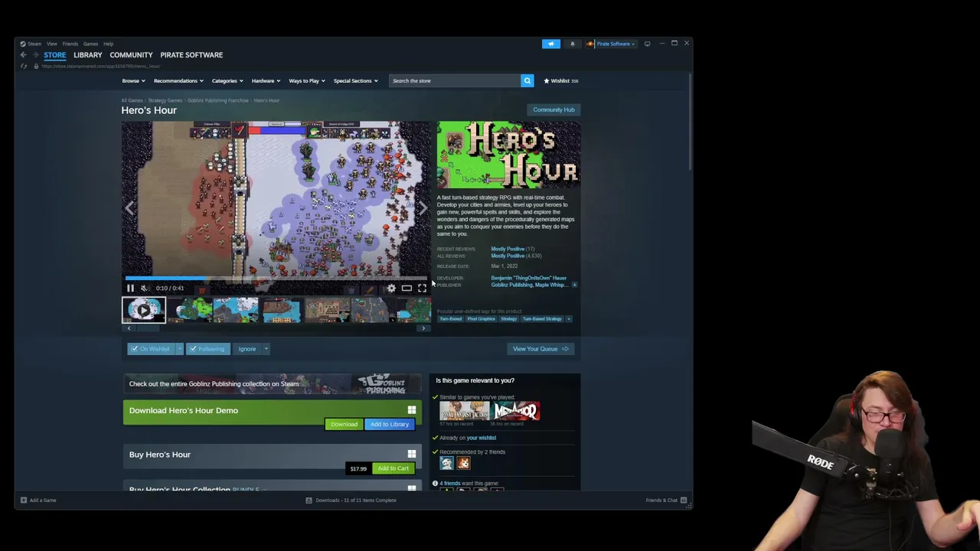Expand the wishlist options dropdown arrow

tap(180, 349)
